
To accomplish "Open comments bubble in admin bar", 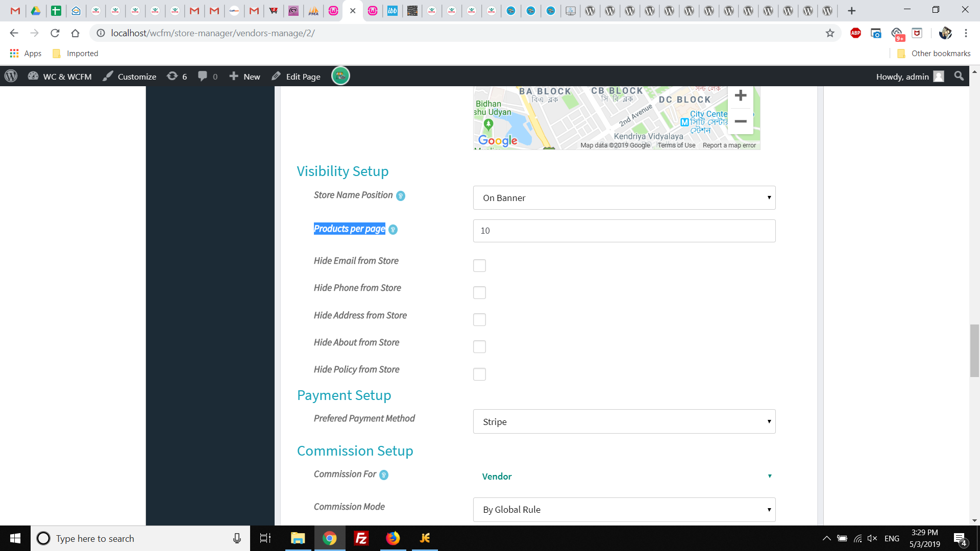I will point(208,76).
